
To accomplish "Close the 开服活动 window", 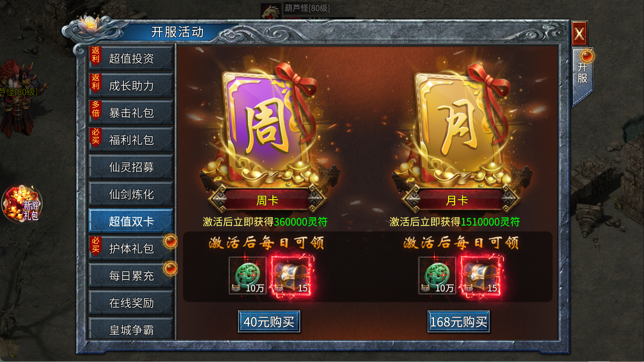I will click(580, 34).
